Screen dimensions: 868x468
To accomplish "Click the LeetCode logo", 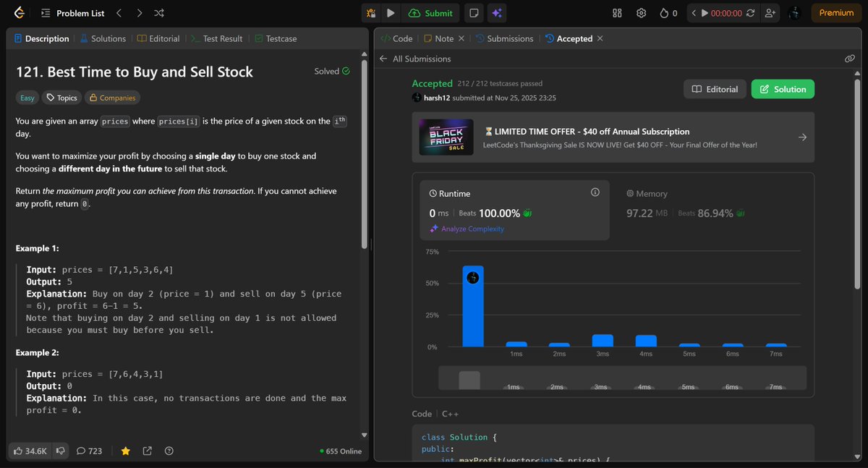I will [19, 12].
